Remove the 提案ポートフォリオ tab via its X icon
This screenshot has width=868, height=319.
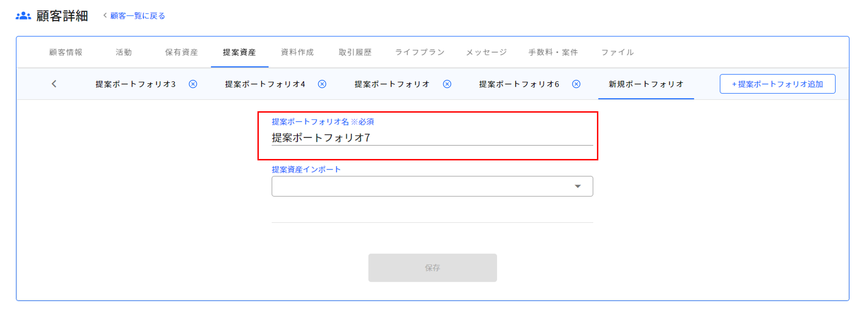point(447,84)
